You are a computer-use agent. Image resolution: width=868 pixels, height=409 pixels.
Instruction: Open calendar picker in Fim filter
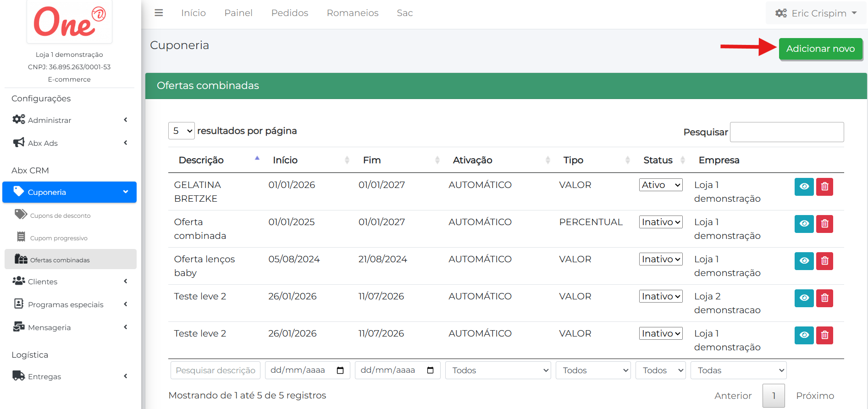pos(430,370)
